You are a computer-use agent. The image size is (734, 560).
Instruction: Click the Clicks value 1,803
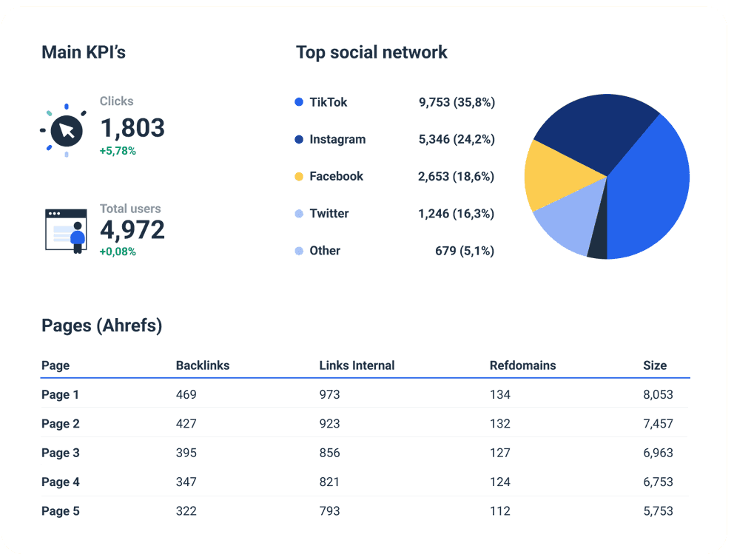pos(132,128)
